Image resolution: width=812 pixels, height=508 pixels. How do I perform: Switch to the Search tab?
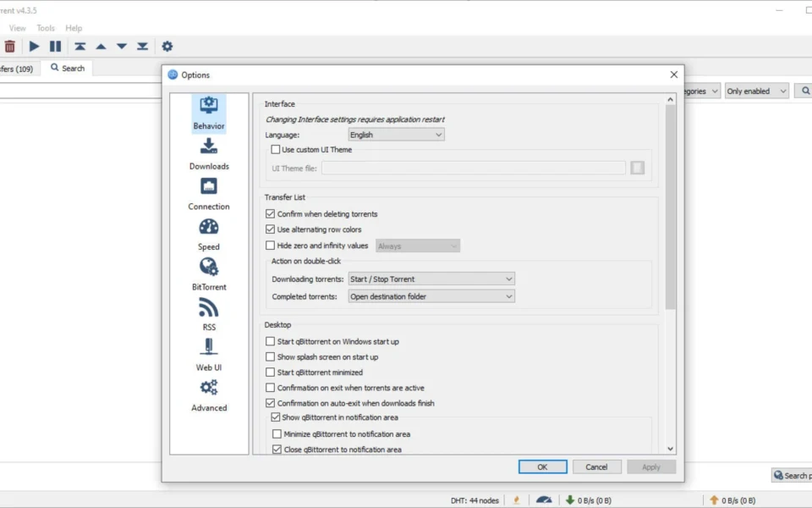[x=68, y=68]
